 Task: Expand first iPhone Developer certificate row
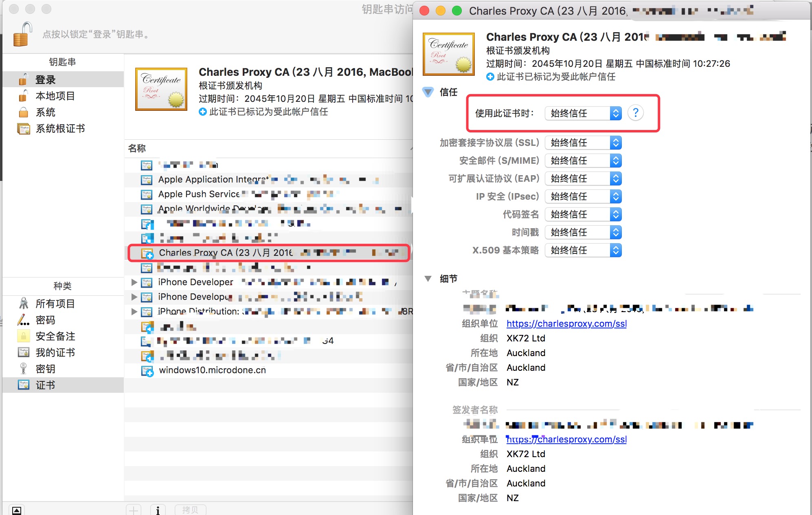134,282
